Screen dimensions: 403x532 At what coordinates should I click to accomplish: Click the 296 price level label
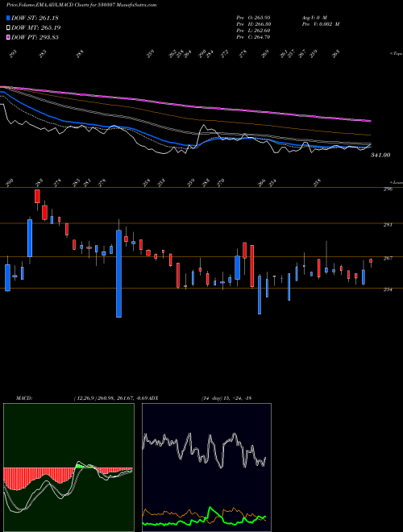[x=388, y=189]
